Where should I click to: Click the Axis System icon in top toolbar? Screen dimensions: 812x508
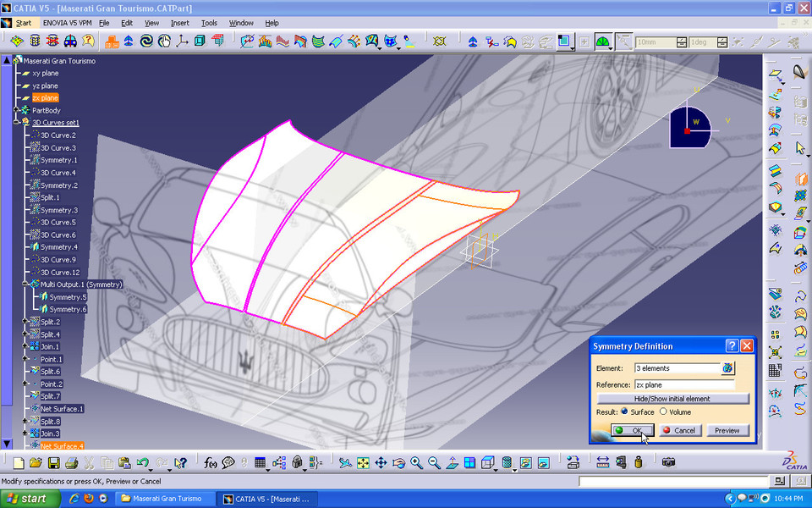click(x=182, y=41)
